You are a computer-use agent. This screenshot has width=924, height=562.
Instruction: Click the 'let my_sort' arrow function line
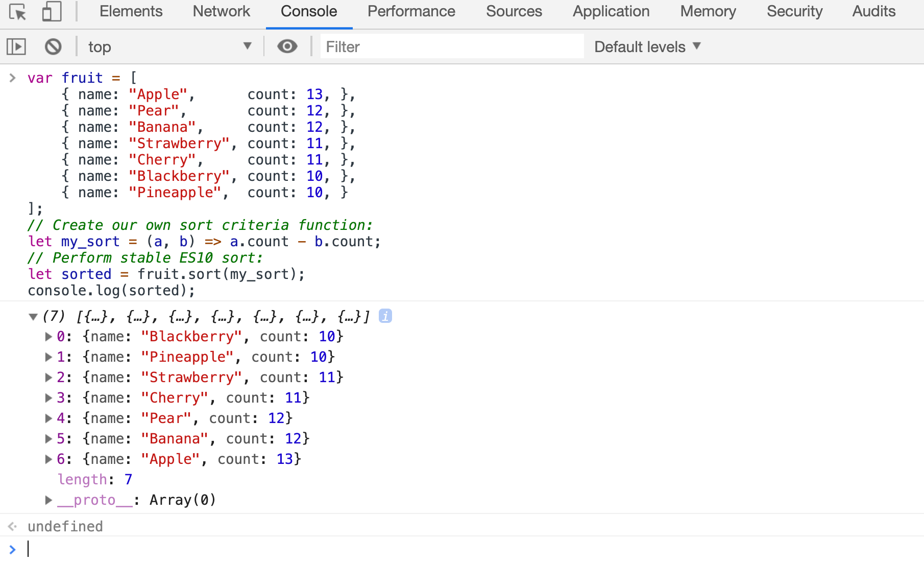(x=204, y=242)
